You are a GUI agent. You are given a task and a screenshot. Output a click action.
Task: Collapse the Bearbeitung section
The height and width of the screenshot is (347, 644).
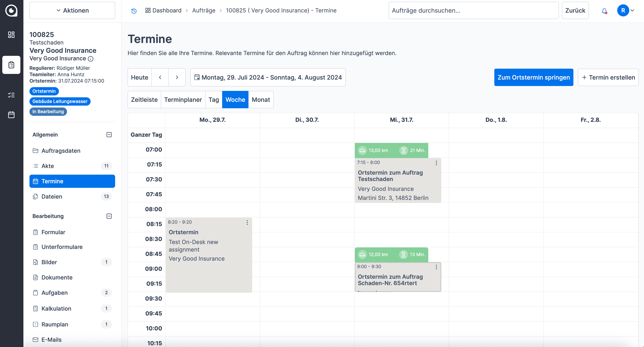pyautogui.click(x=109, y=216)
